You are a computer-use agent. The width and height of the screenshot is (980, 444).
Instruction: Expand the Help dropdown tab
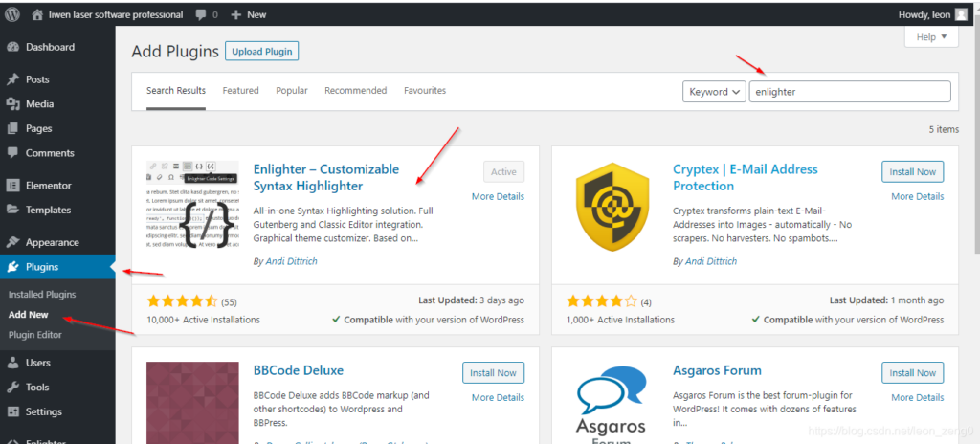tap(930, 37)
